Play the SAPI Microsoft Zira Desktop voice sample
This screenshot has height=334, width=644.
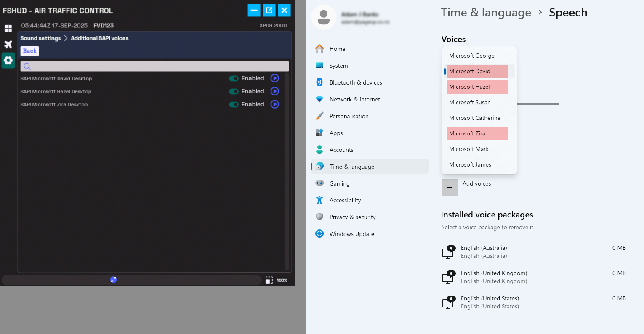[x=275, y=104]
